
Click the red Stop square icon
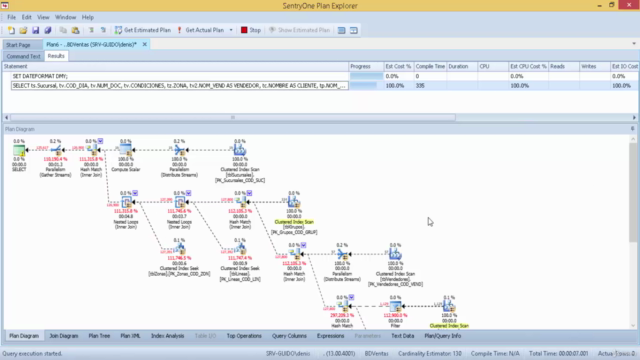pos(244,30)
